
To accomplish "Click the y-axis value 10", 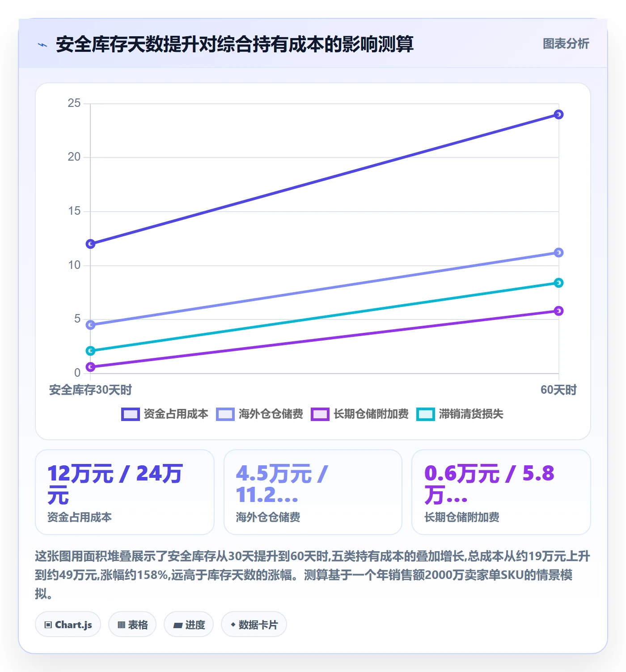I will [74, 265].
